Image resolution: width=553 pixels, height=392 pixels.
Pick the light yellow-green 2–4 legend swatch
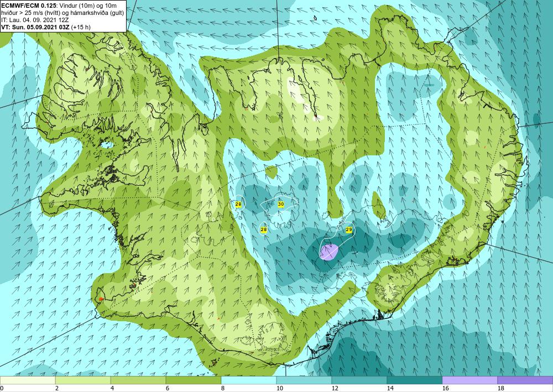pos(83,380)
